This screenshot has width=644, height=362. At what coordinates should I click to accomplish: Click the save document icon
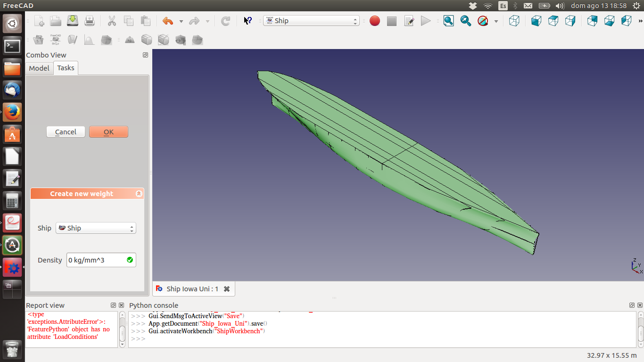coord(73,21)
